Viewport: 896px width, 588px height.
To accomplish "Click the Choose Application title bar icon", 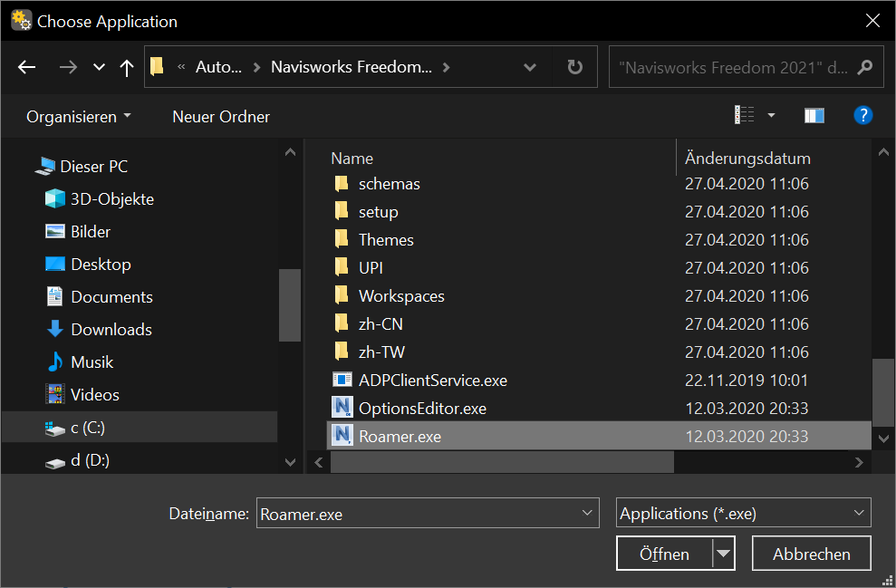I will (x=21, y=21).
